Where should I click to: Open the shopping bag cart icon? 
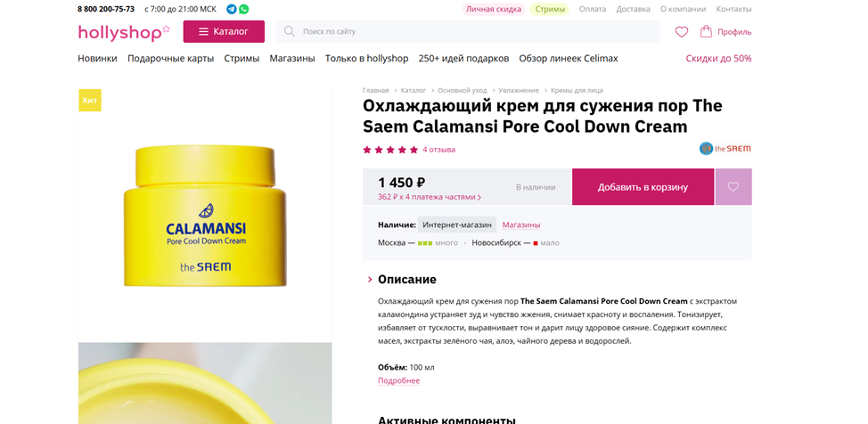706,31
